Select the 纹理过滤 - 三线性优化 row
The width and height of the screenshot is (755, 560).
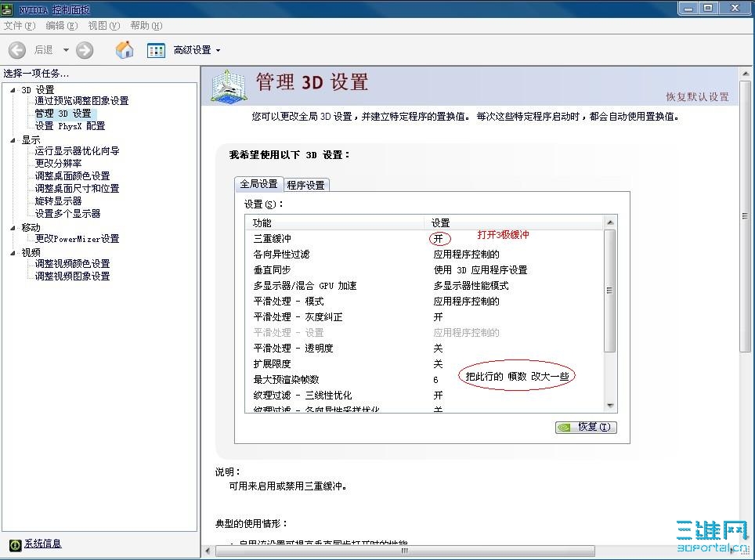click(x=424, y=395)
